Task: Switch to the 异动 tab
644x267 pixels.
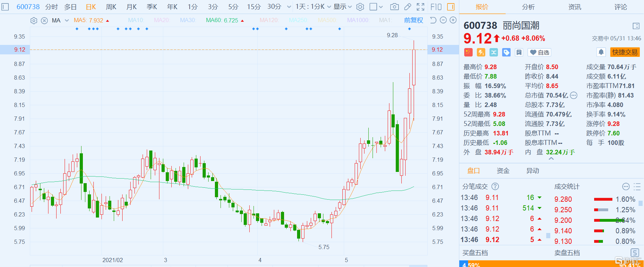Action: (x=533, y=171)
